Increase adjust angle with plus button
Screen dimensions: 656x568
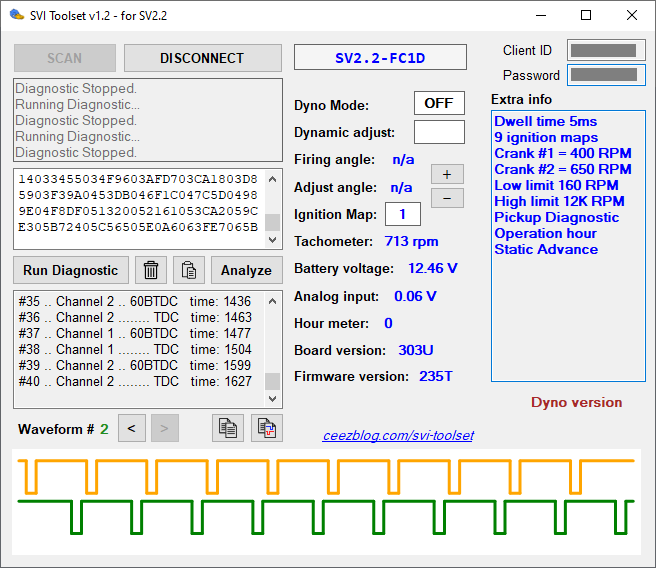click(447, 174)
